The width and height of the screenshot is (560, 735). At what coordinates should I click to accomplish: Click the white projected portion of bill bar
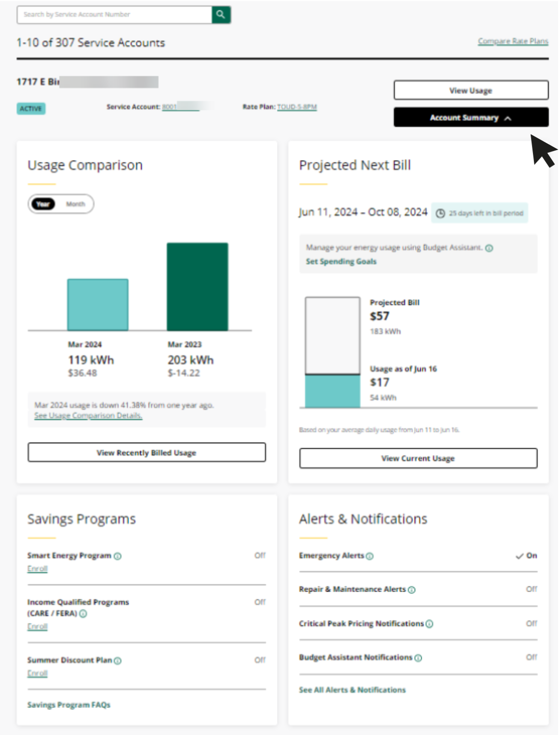coord(333,335)
